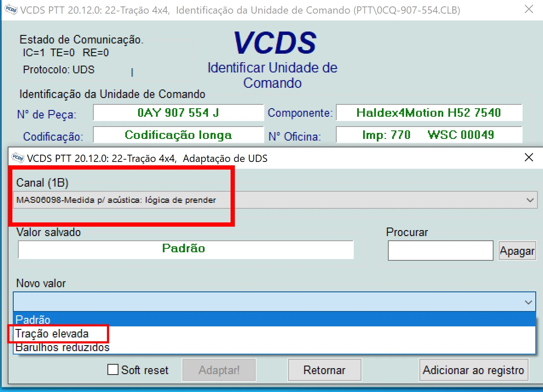Click Adicionar ao registro button
This screenshot has width=543, height=392.
(x=473, y=370)
